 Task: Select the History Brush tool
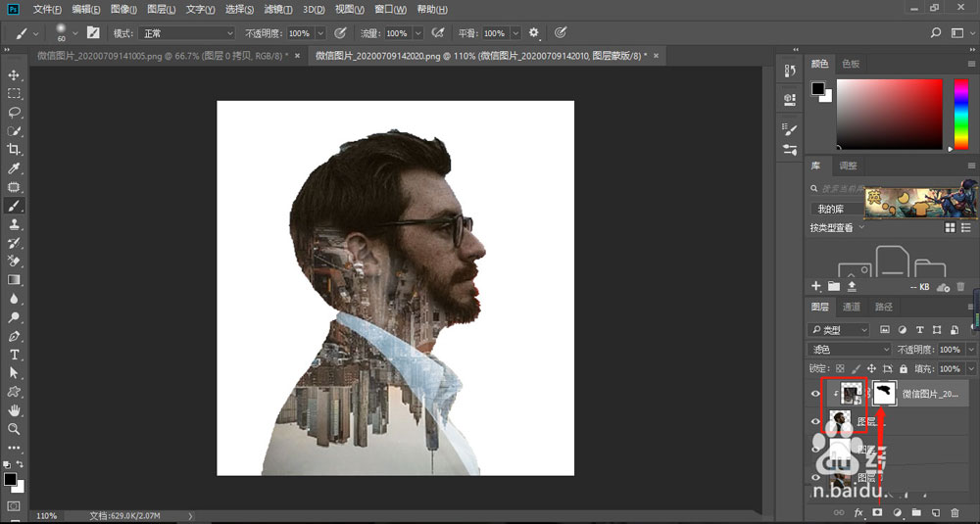coord(14,243)
